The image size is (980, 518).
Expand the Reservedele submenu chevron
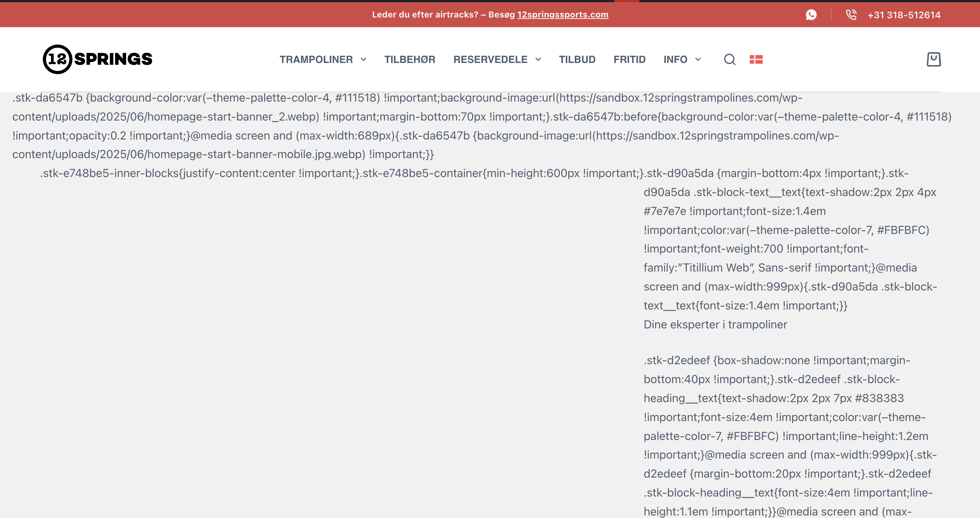(x=538, y=59)
